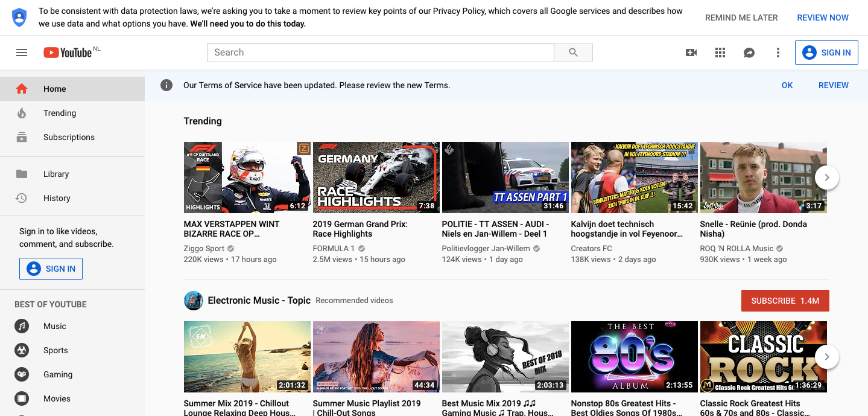This screenshot has width=868, height=416.
Task: Click OK on Terms of Service notice
Action: (x=787, y=85)
